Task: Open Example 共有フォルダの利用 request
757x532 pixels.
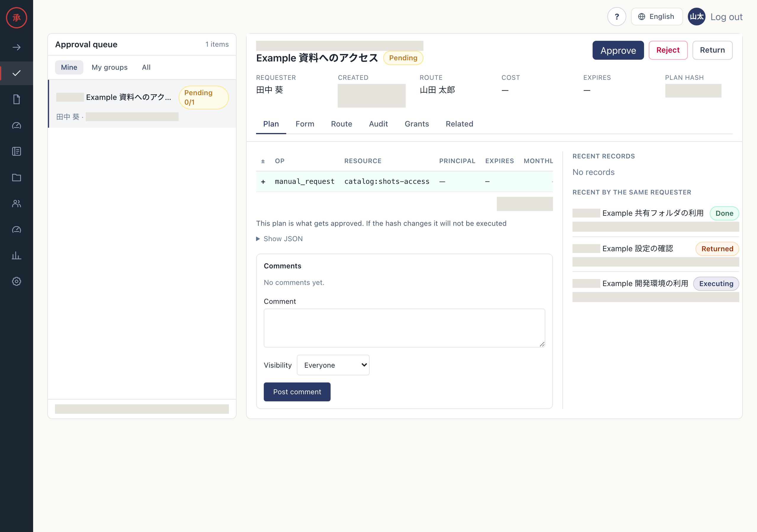Action: click(653, 213)
